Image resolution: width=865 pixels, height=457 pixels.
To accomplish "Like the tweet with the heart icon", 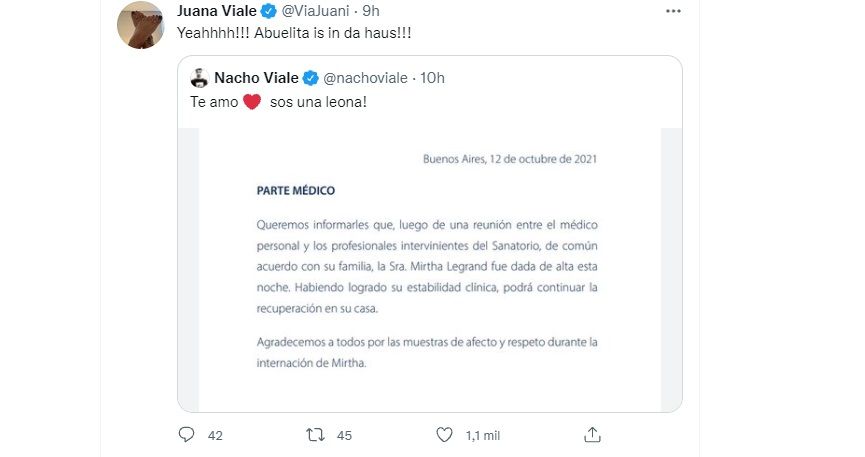I will 445,435.
